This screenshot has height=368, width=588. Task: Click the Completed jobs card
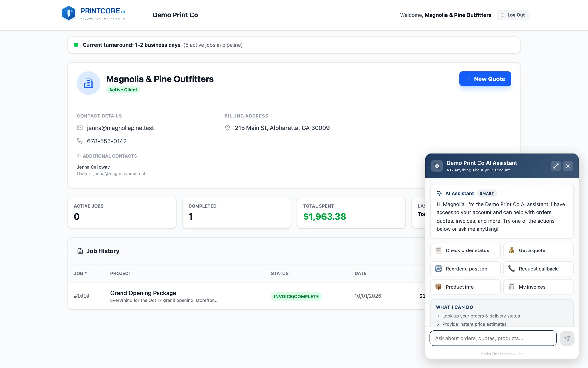pyautogui.click(x=237, y=213)
